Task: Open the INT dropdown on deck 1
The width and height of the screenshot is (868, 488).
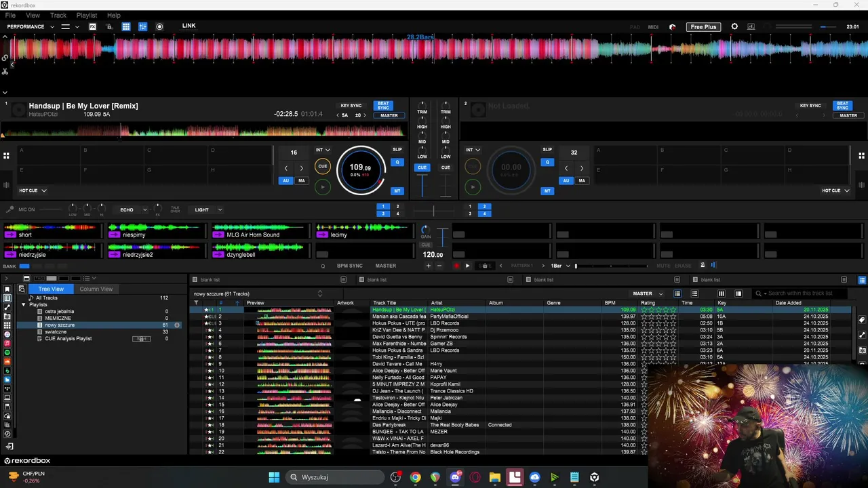Action: coord(323,150)
